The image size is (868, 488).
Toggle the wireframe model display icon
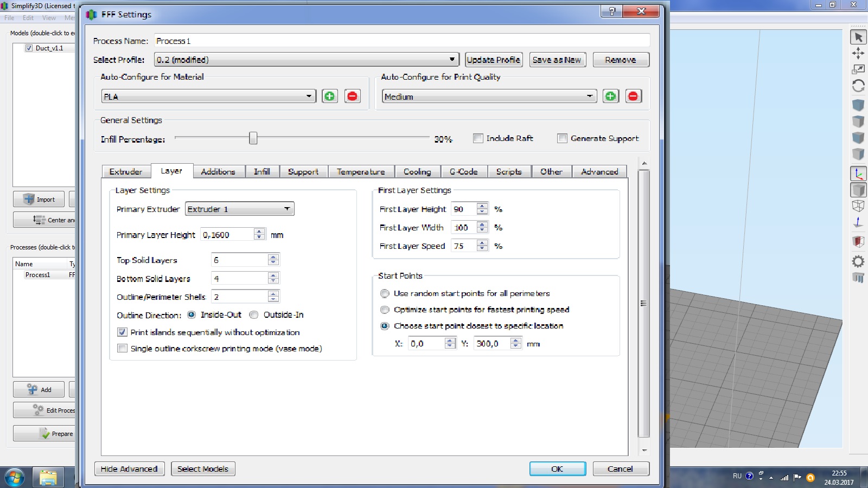coord(858,206)
